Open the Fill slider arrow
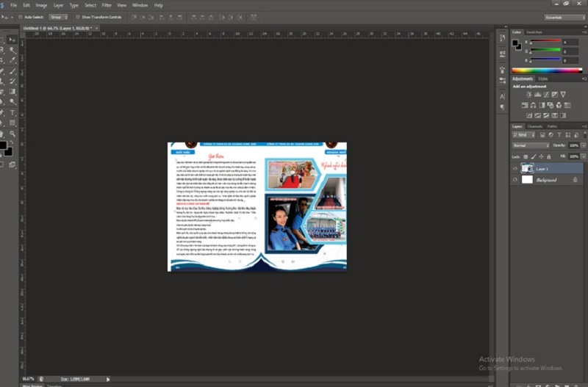 (584, 156)
